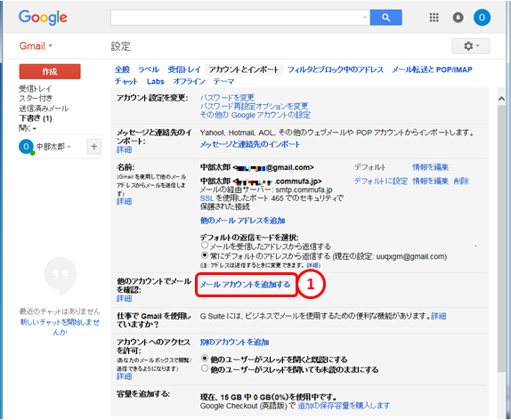Click 情報を編集 for the gmail.com address
The height and width of the screenshot is (420, 511).
[x=431, y=167]
